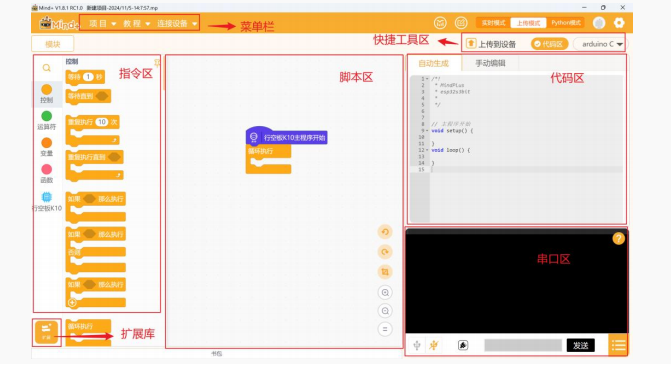Click the orange USB disconnect icon
The image size is (671, 366).
pyautogui.click(x=434, y=345)
